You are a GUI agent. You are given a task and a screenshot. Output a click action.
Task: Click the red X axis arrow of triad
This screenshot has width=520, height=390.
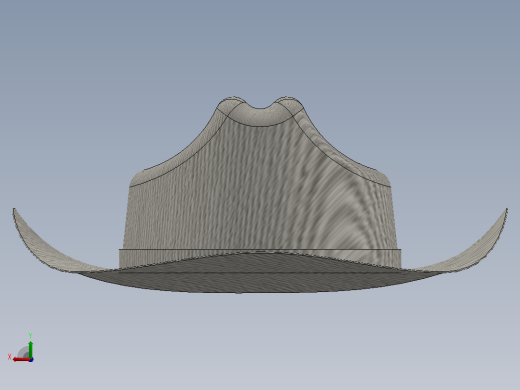click(x=21, y=360)
